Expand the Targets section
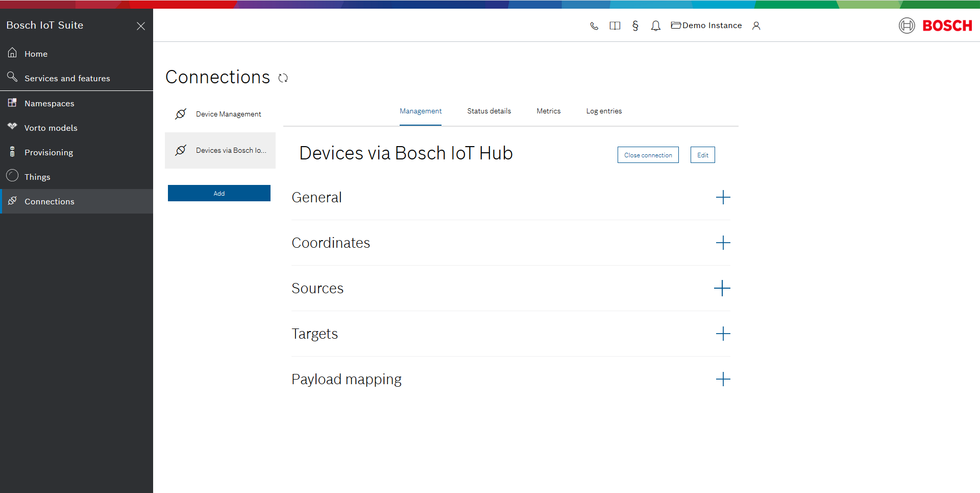This screenshot has width=980, height=493. [723, 334]
